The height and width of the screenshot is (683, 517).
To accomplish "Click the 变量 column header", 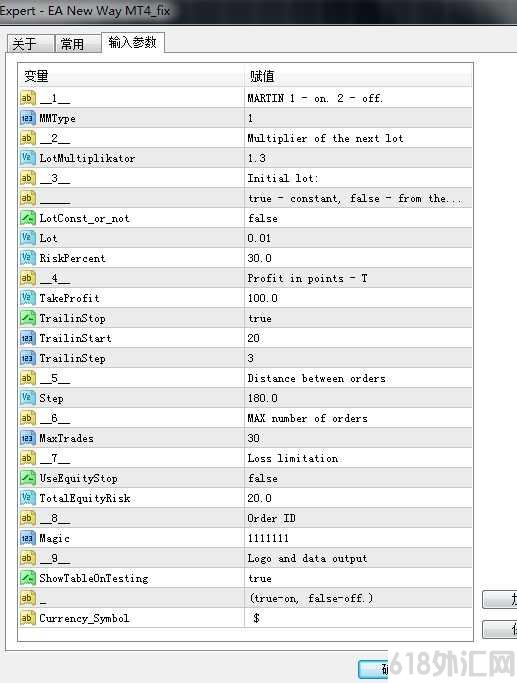I will click(131, 76).
